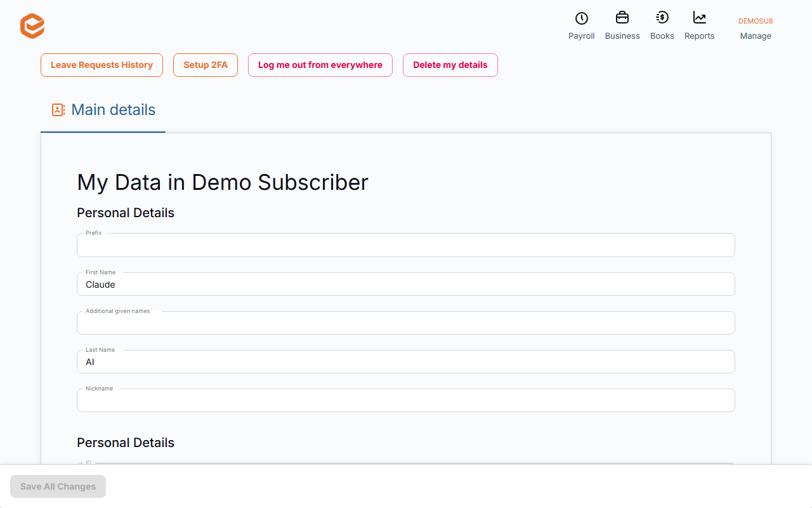The width and height of the screenshot is (812, 508).
Task: Click the Books label in top navigation
Action: click(x=662, y=36)
